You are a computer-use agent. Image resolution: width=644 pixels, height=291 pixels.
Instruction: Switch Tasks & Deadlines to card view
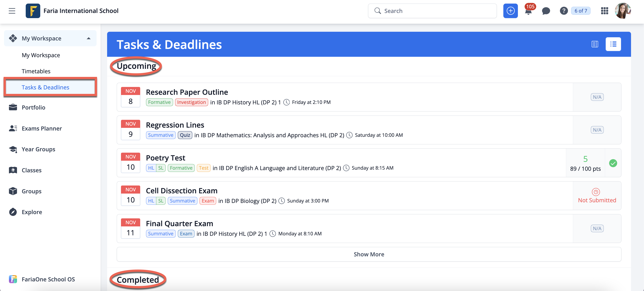tap(595, 44)
